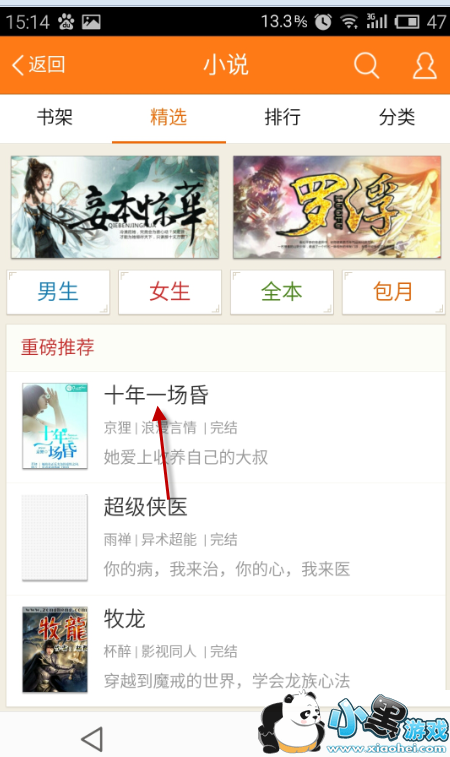Select the 精选 tab
The width and height of the screenshot is (450, 757).
[x=169, y=117]
